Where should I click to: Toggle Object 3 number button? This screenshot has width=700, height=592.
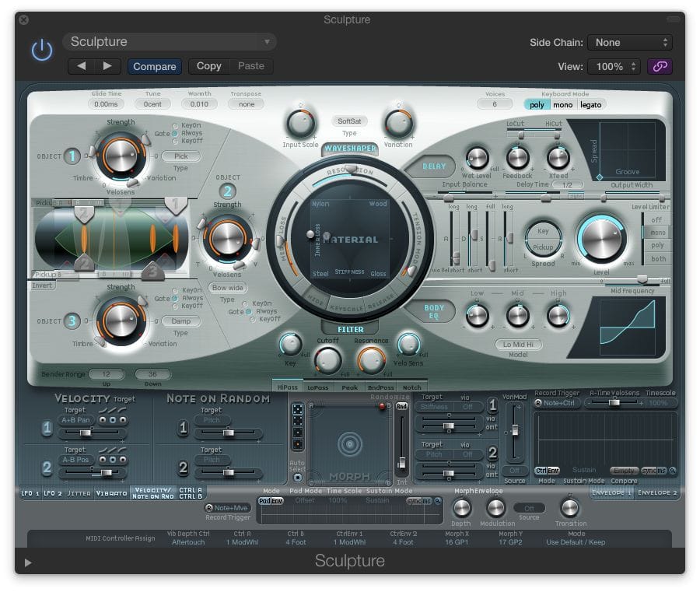pyautogui.click(x=72, y=321)
